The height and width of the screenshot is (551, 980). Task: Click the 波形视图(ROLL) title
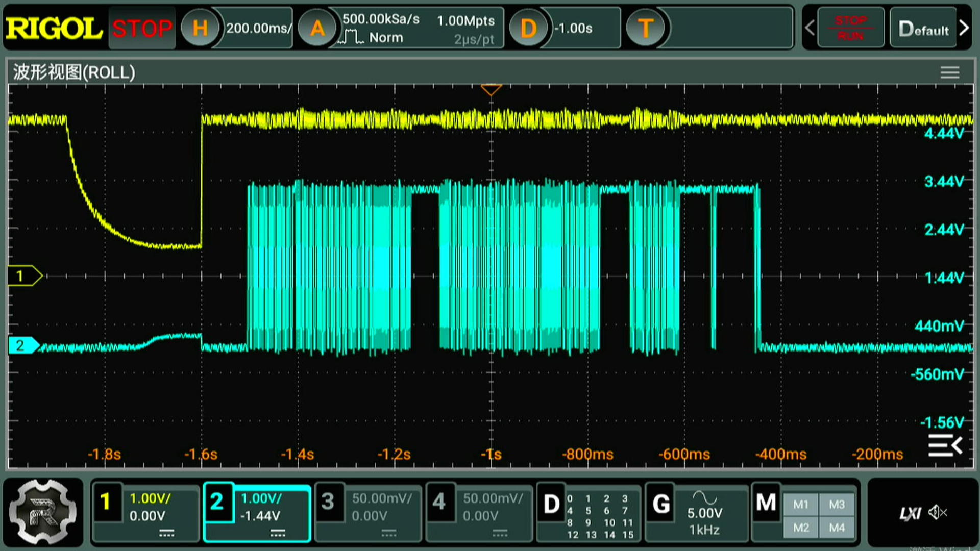[x=74, y=72]
